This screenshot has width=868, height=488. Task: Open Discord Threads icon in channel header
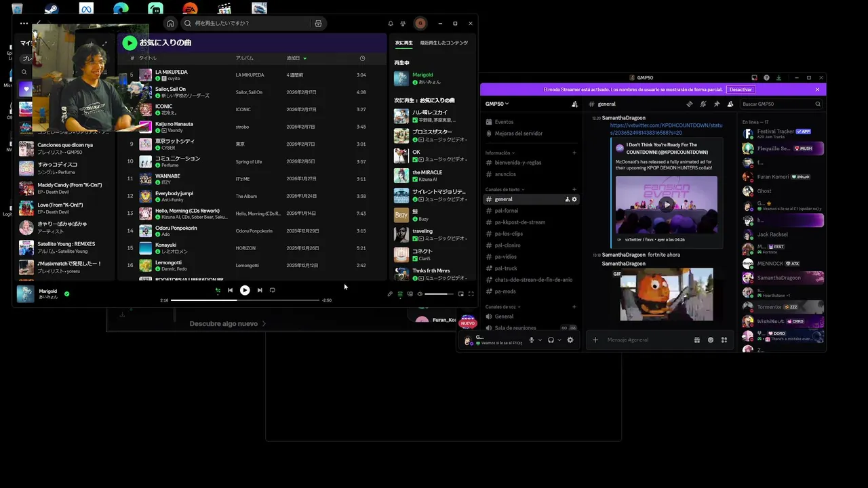pos(690,104)
